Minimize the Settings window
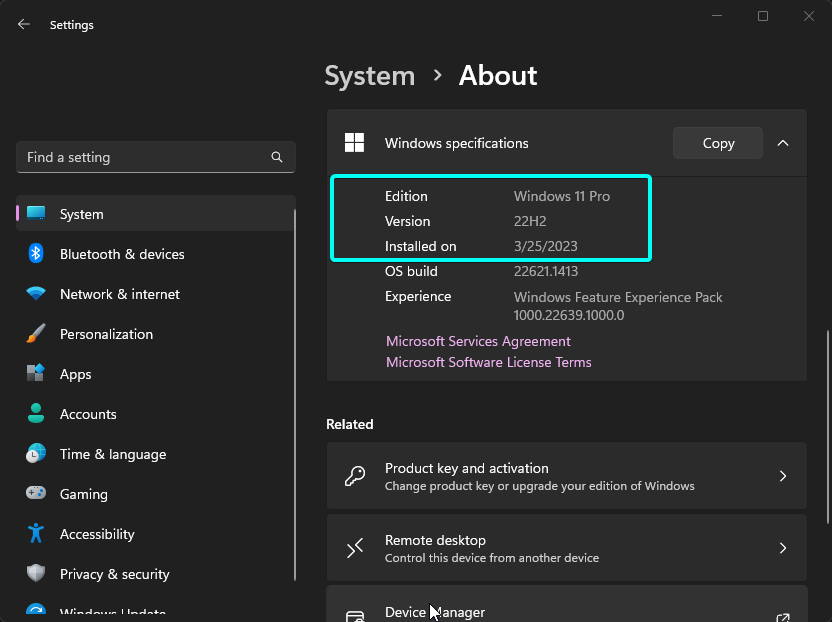 tap(717, 16)
